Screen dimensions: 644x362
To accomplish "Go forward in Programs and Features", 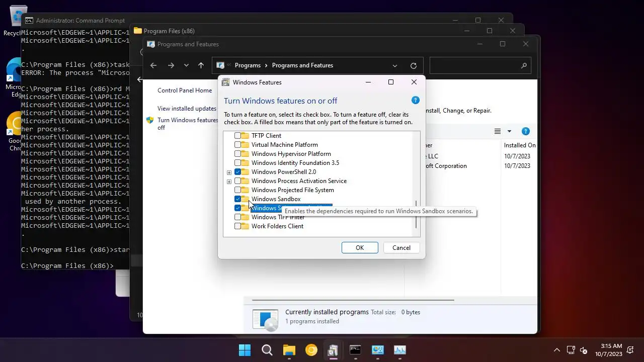I will click(x=171, y=65).
